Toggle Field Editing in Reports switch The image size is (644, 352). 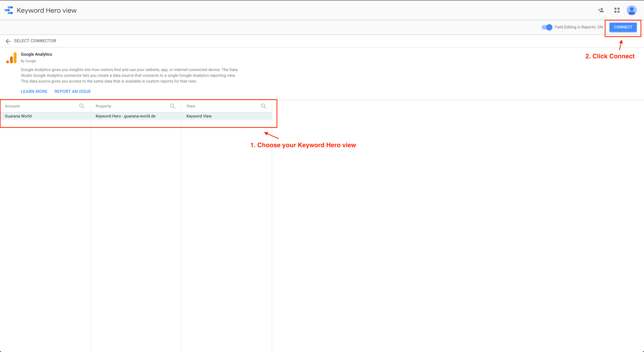pyautogui.click(x=547, y=27)
